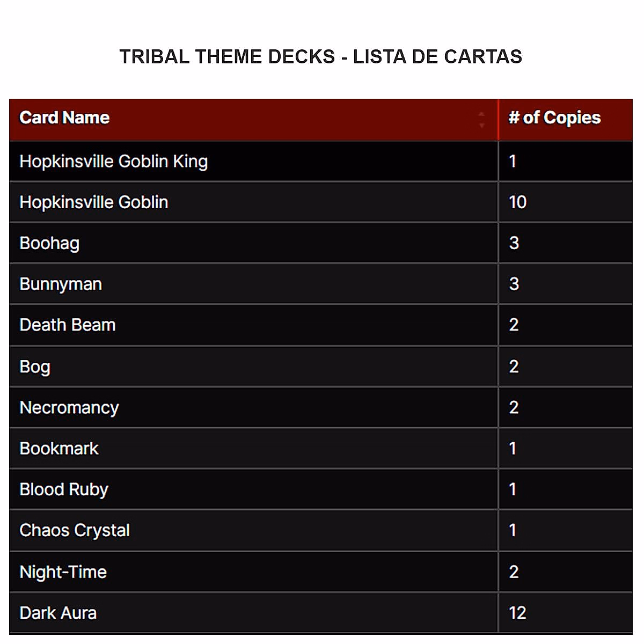
Task: Select the Chaos Crystal card name
Action: [75, 531]
